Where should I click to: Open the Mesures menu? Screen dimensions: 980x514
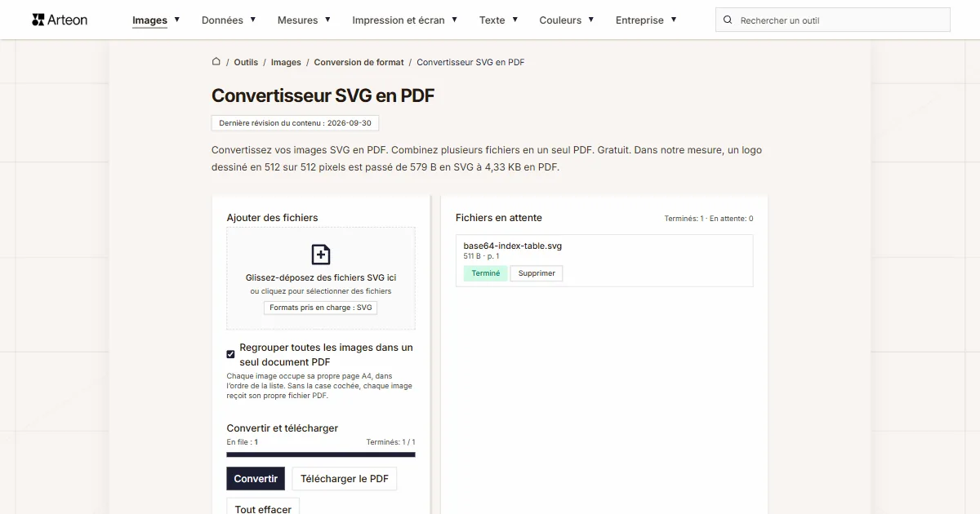click(297, 20)
